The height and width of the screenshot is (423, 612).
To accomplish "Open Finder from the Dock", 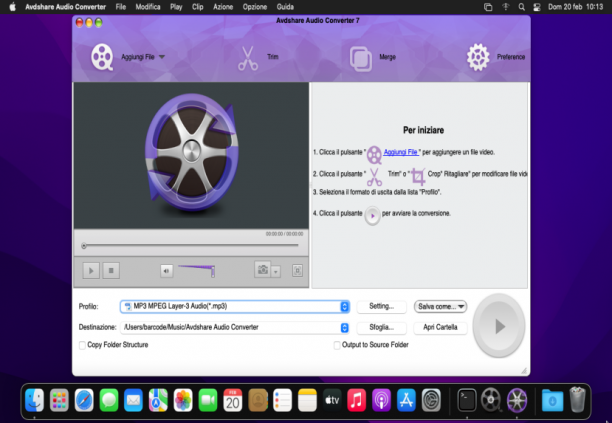I will pyautogui.click(x=34, y=400).
